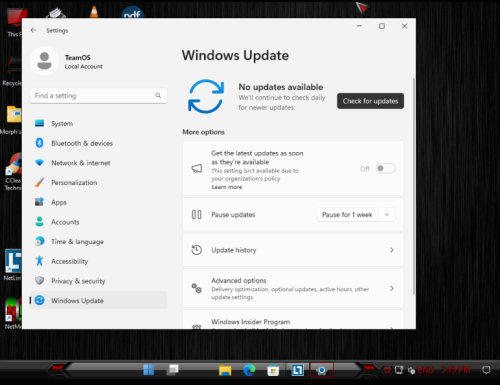Click the Windows Update sync arrows icon
Screen dimensions: 500x385
pos(206,97)
